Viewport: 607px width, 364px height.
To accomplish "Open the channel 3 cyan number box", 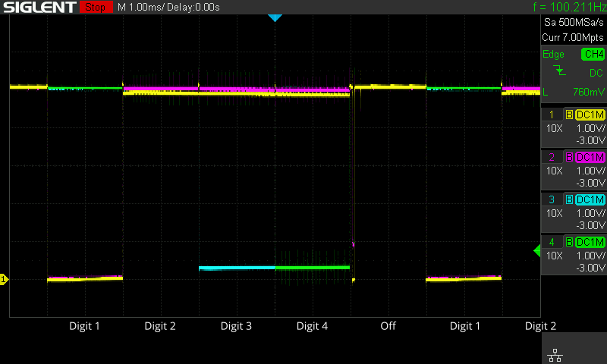I will point(552,199).
